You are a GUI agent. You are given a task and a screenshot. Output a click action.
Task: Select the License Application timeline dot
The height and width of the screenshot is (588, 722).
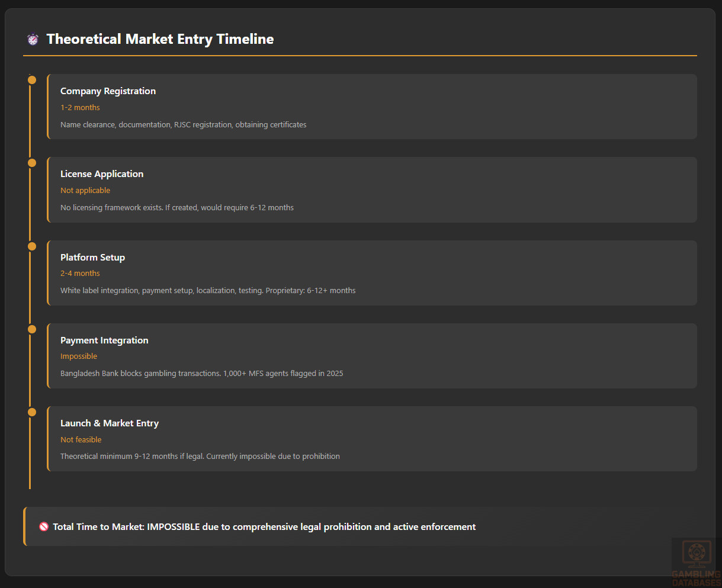(32, 163)
